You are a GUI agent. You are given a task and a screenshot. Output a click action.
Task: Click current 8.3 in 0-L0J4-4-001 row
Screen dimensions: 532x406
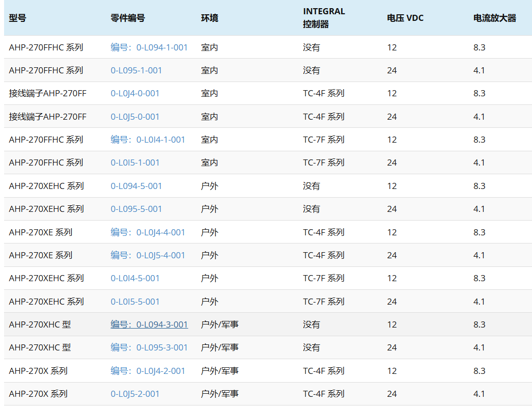[x=479, y=232]
